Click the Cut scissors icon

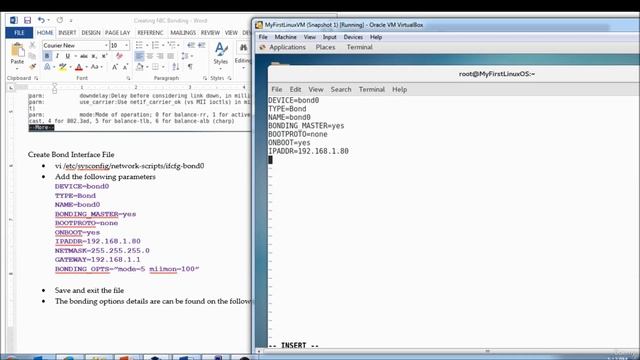33,45
